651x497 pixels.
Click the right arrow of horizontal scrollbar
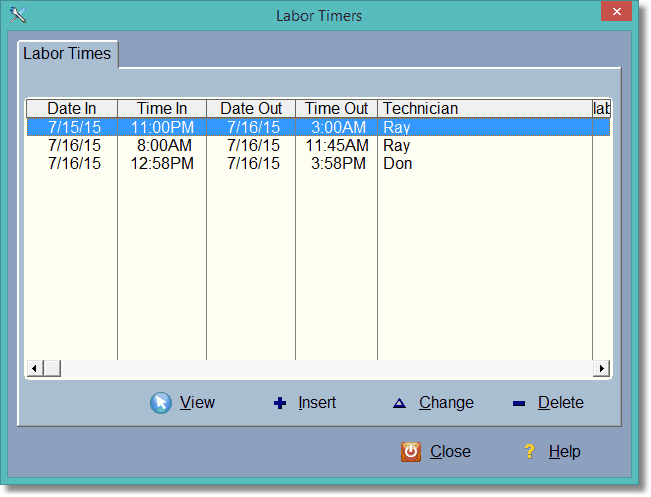601,368
